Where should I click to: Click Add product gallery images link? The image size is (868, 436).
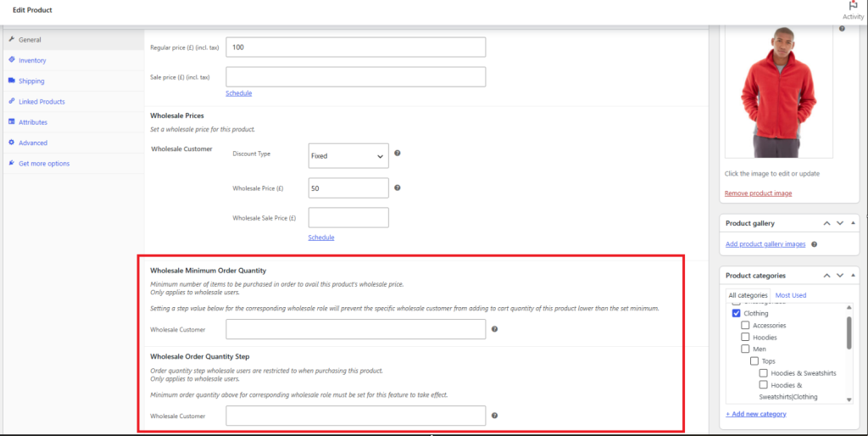765,244
